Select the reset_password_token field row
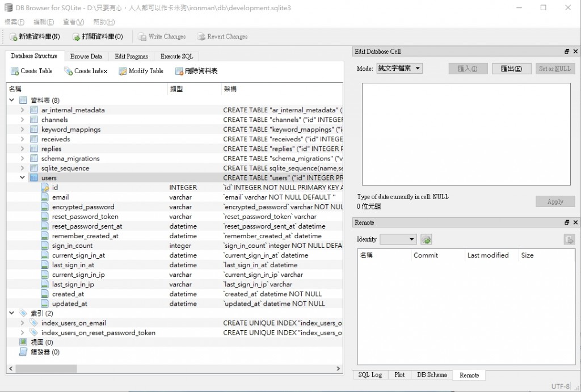The width and height of the screenshot is (581, 392). click(175, 216)
